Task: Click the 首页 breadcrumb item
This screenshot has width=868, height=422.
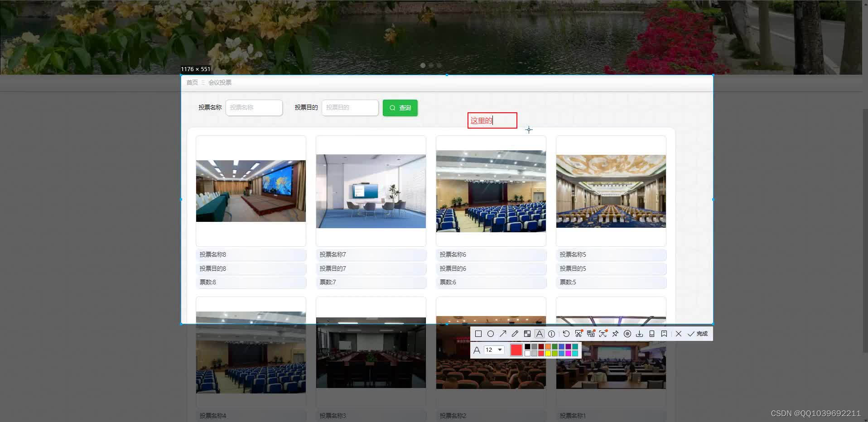Action: point(192,82)
